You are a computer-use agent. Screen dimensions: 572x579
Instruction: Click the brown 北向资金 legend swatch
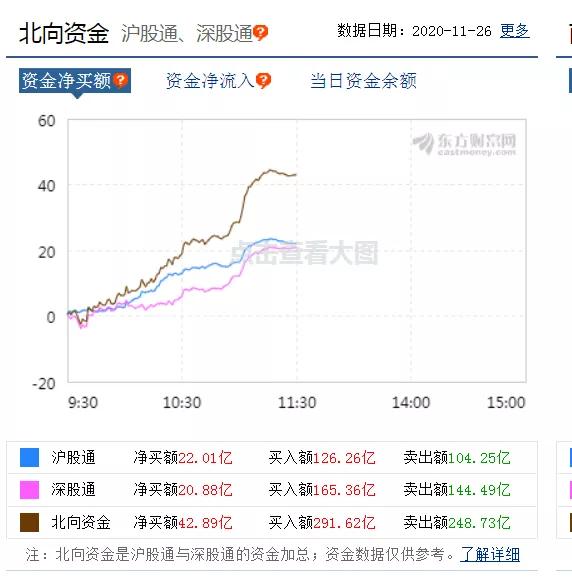point(29,522)
